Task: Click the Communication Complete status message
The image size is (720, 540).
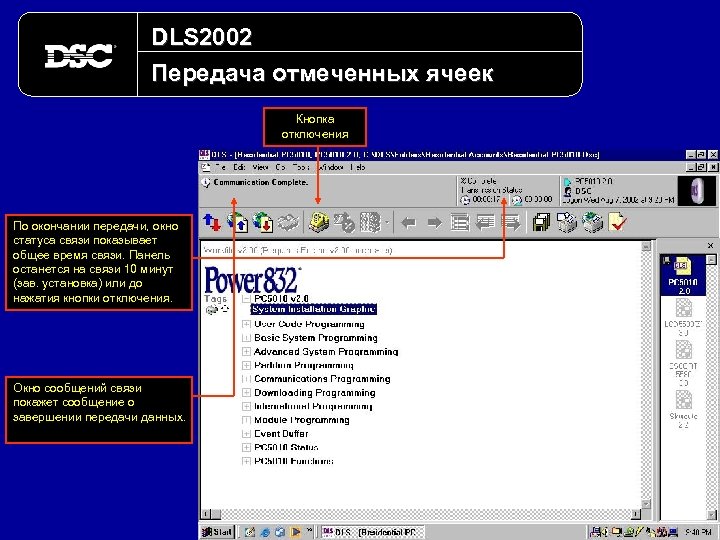Action: (x=260, y=182)
